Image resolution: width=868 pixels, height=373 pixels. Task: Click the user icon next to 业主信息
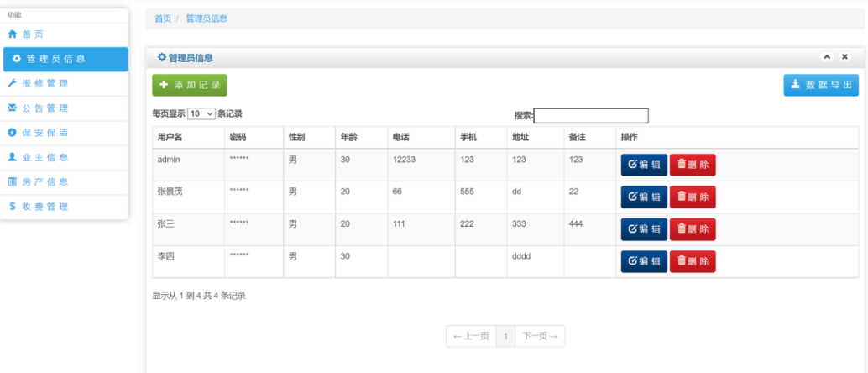[x=13, y=157]
